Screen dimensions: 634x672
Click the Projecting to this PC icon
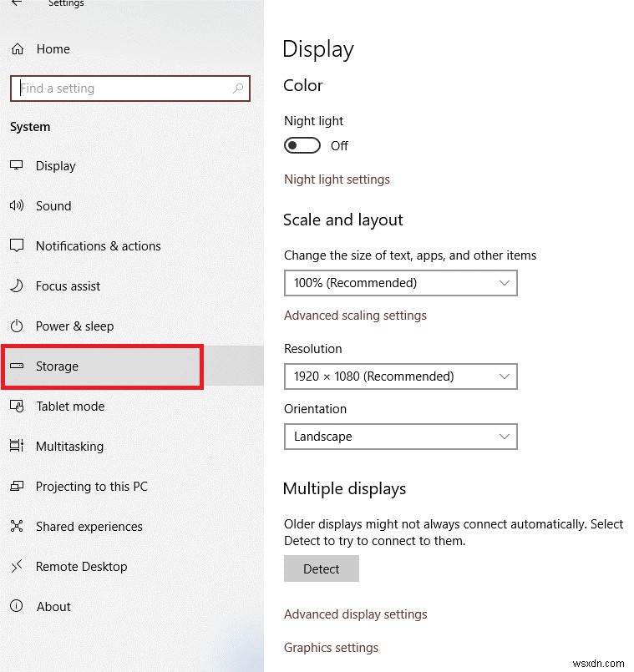pyautogui.click(x=17, y=486)
